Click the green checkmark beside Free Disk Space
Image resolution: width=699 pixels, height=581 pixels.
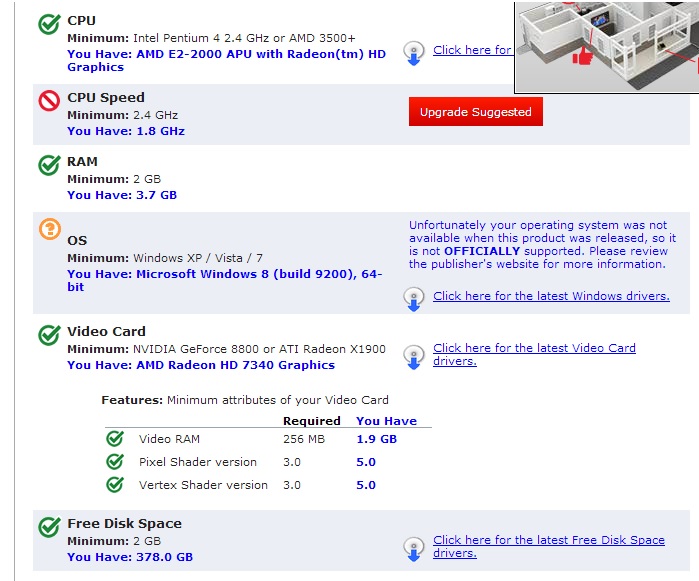point(49,527)
